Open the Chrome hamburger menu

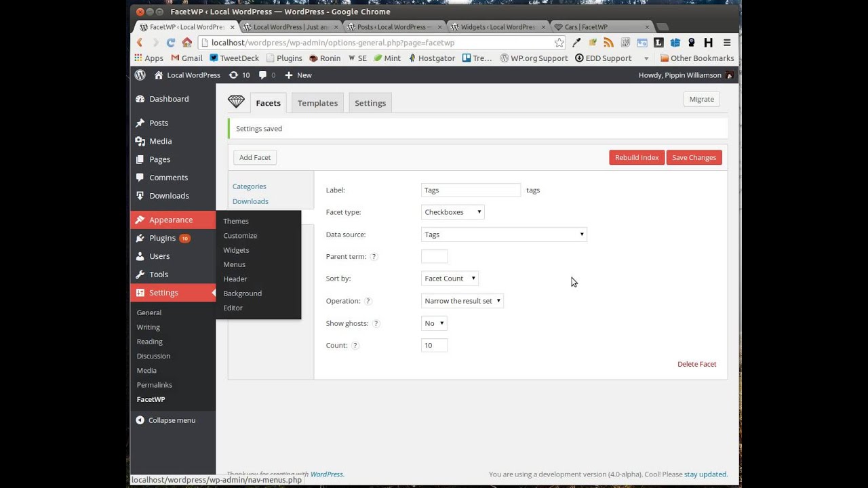(727, 42)
